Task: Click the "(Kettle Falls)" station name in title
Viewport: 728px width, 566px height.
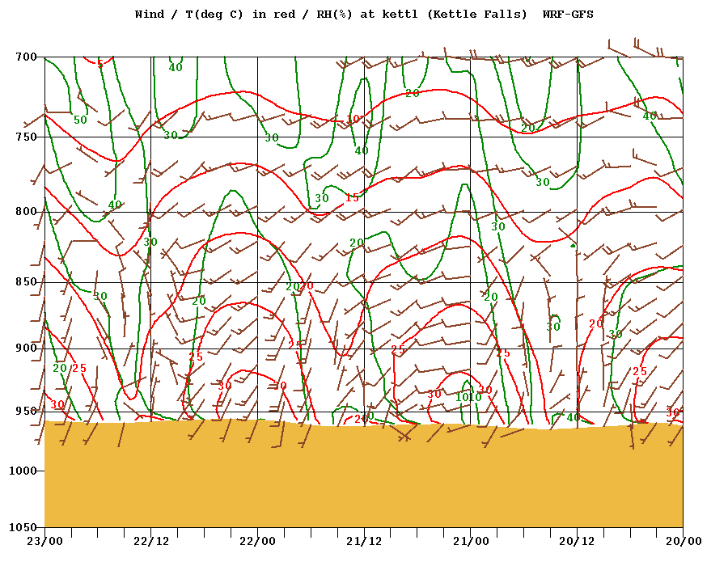Action: click(x=477, y=15)
